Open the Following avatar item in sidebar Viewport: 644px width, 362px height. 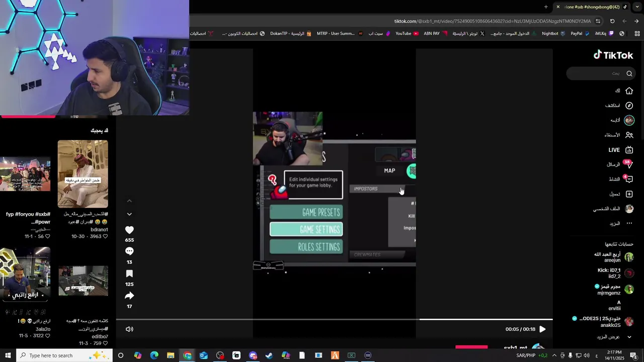click(629, 120)
